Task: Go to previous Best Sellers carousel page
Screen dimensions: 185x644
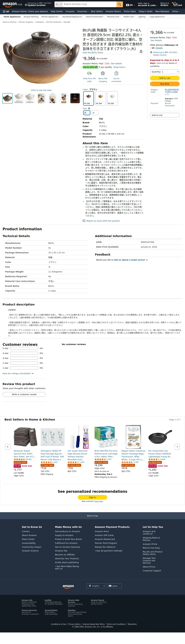Action: click(8, 447)
